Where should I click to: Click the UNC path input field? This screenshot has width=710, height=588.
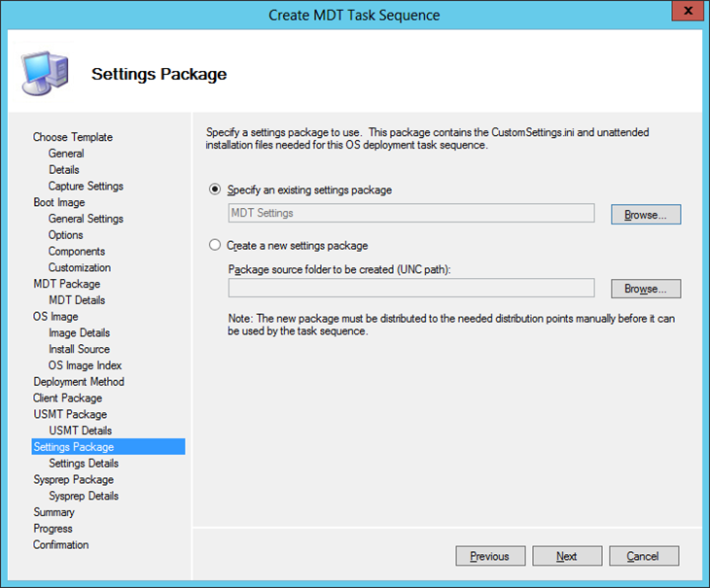click(x=410, y=288)
